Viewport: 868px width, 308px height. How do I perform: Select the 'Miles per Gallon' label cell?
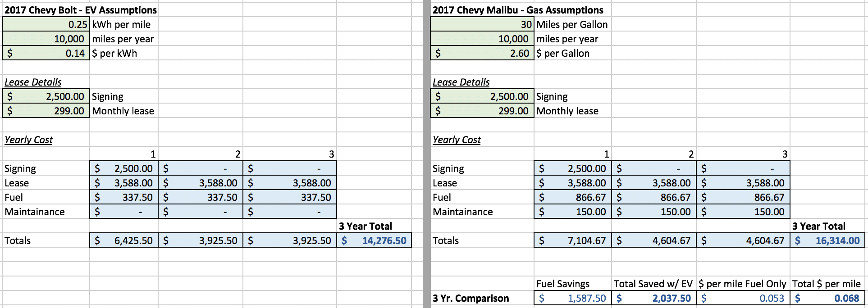click(572, 24)
